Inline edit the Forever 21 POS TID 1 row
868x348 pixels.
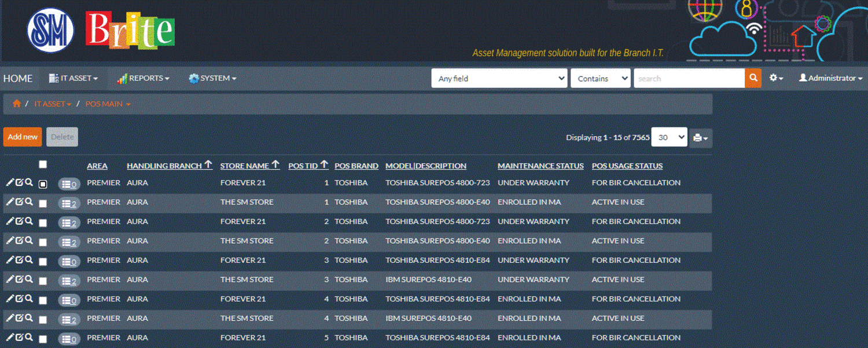coord(19,182)
